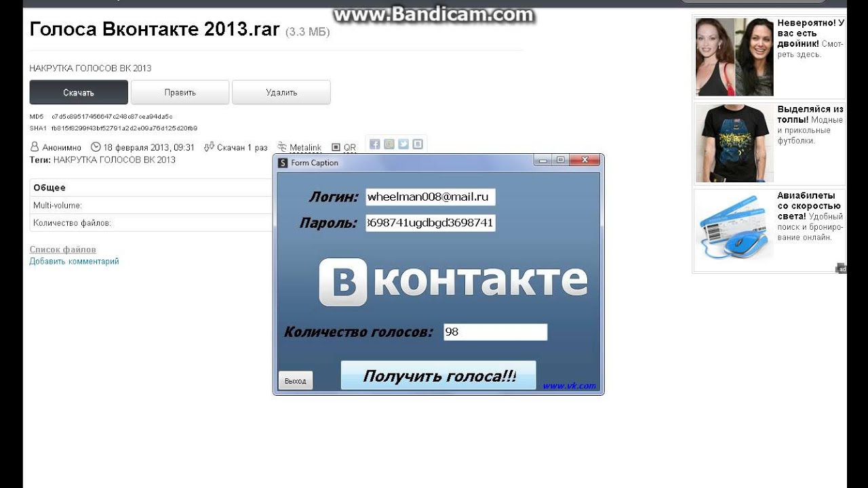Click the Скачан 1 раз text
Viewport: 868px width, 488px height.
[x=242, y=148]
